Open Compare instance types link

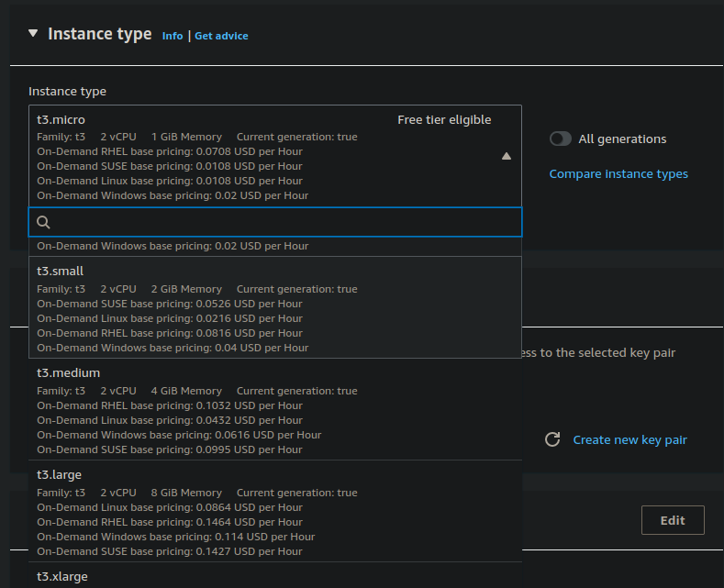coord(618,174)
